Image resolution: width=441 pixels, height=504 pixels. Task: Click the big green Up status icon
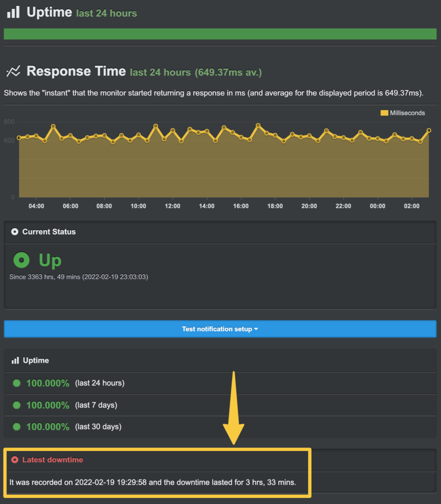click(x=22, y=260)
